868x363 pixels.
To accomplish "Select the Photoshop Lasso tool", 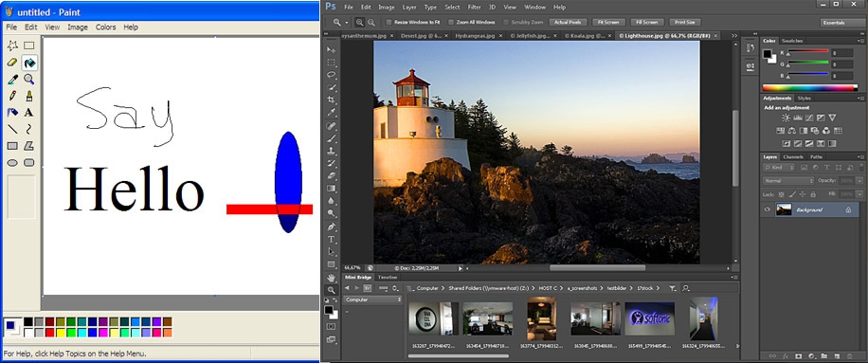I will pos(331,75).
